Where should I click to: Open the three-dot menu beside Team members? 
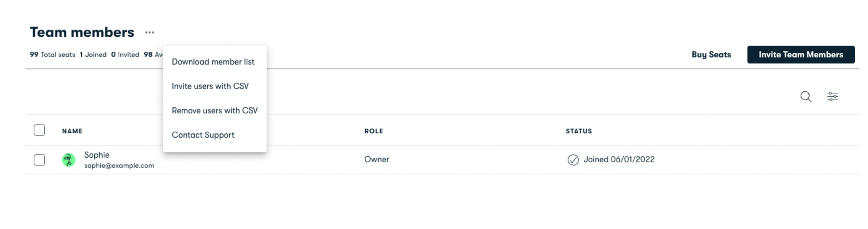pyautogui.click(x=150, y=33)
